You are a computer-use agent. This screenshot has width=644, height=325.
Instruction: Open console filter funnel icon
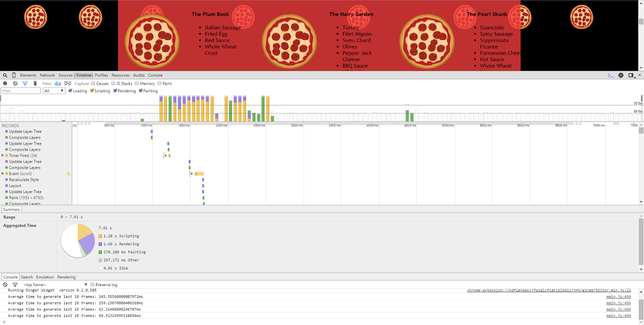tap(15, 285)
